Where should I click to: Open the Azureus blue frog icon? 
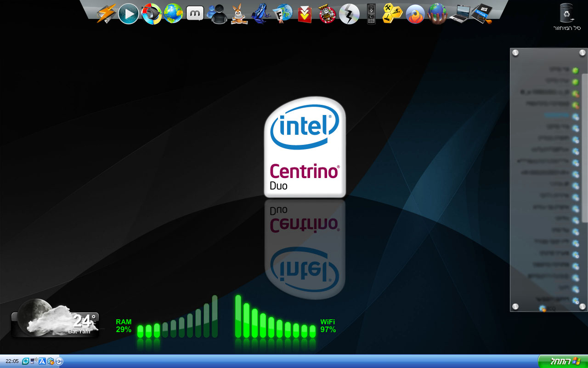click(x=261, y=14)
